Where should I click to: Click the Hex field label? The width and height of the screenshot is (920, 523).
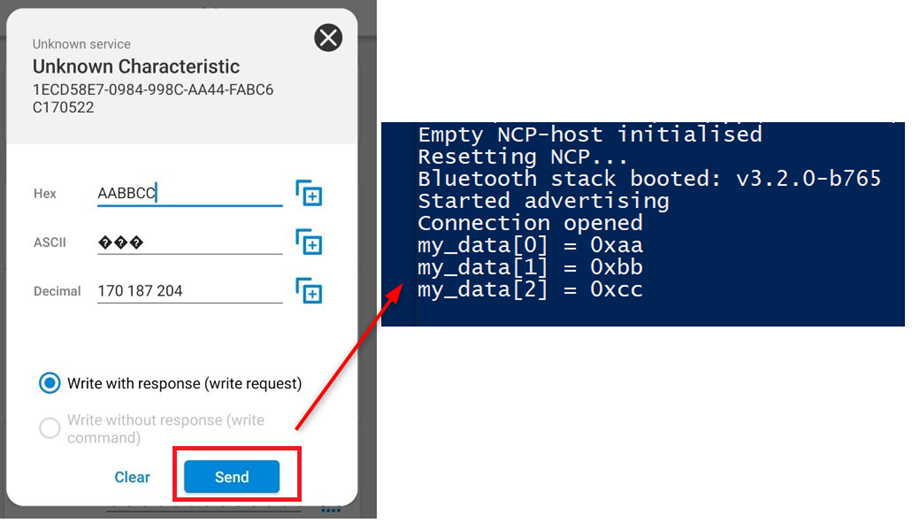[45, 194]
